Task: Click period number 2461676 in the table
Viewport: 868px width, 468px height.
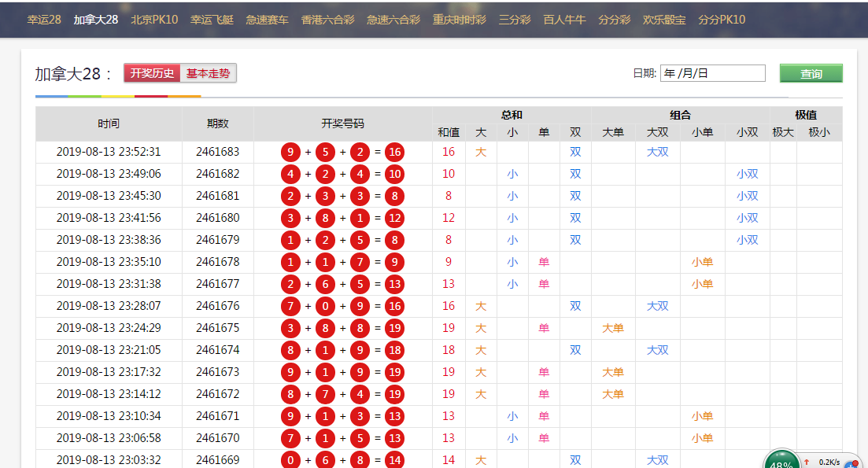Action: coord(217,306)
